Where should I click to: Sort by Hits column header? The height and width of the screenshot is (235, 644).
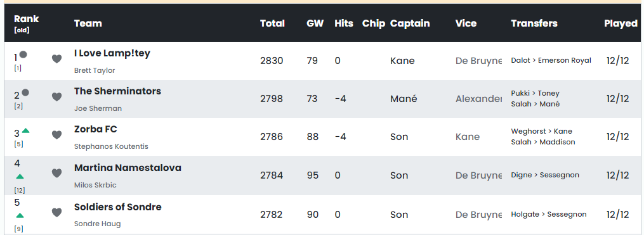(344, 23)
